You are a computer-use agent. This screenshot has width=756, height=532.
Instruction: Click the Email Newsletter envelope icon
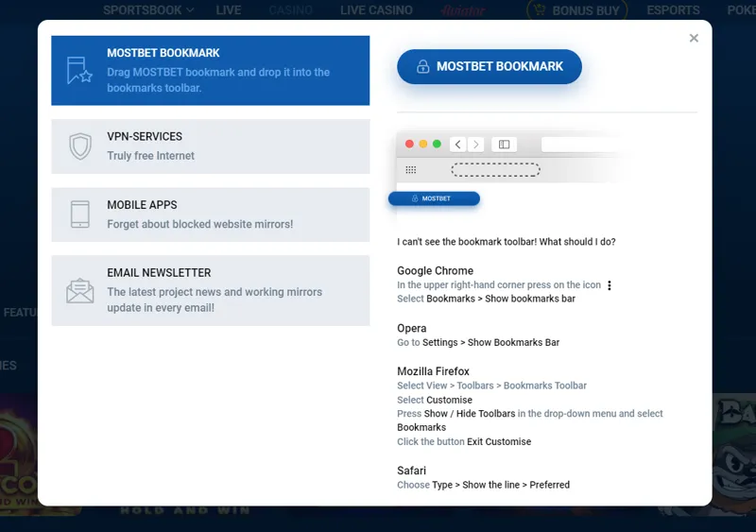pos(80,290)
